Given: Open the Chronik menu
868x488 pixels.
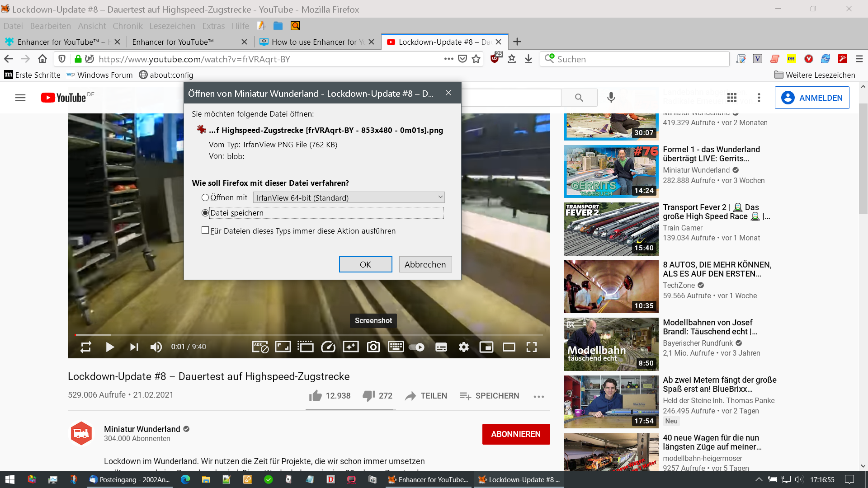Looking at the screenshot, I should (127, 26).
